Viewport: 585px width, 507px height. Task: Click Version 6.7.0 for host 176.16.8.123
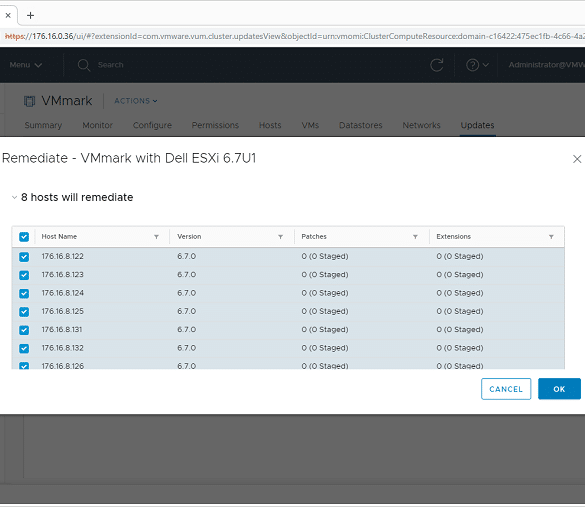tap(187, 275)
